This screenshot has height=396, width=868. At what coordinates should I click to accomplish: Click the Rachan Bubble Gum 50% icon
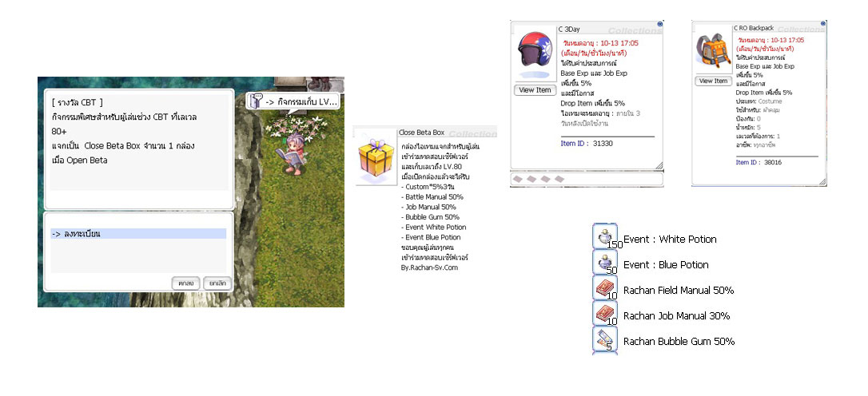604,340
